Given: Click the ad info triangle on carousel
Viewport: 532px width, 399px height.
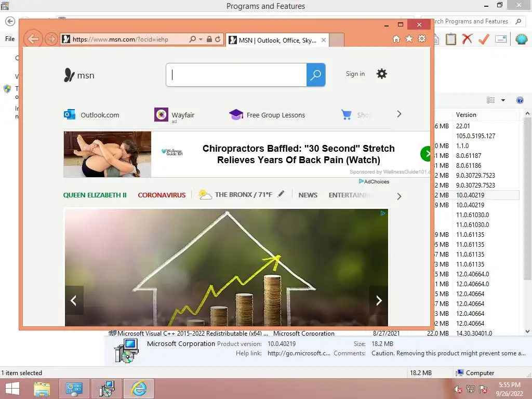Looking at the screenshot, I should click(x=383, y=214).
